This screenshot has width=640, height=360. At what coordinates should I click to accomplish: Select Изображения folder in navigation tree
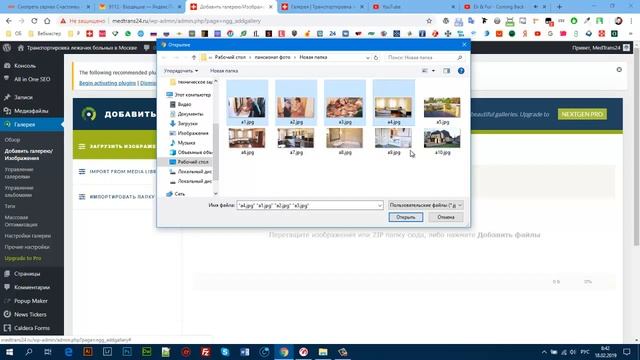pyautogui.click(x=189, y=133)
